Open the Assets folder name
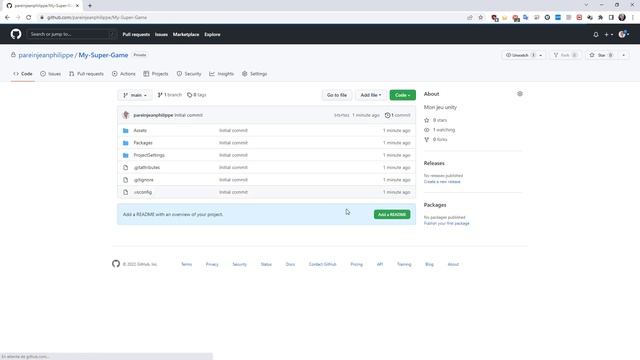640x360 pixels. point(140,131)
